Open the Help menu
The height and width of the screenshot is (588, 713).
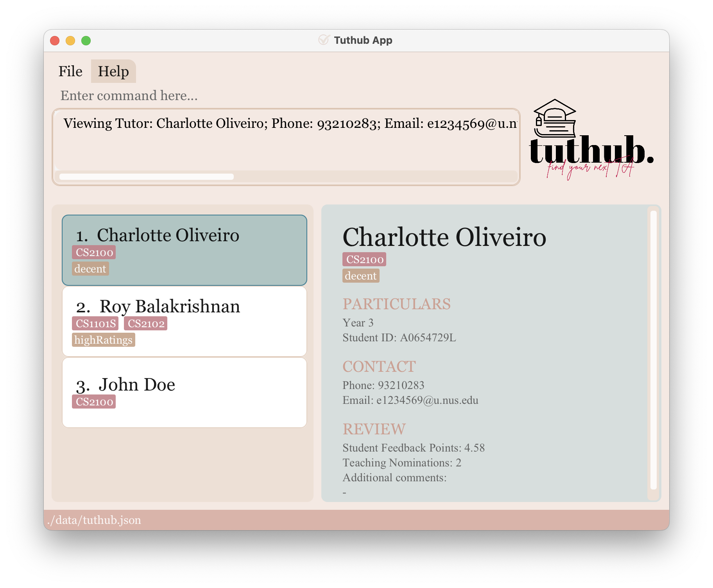click(113, 71)
